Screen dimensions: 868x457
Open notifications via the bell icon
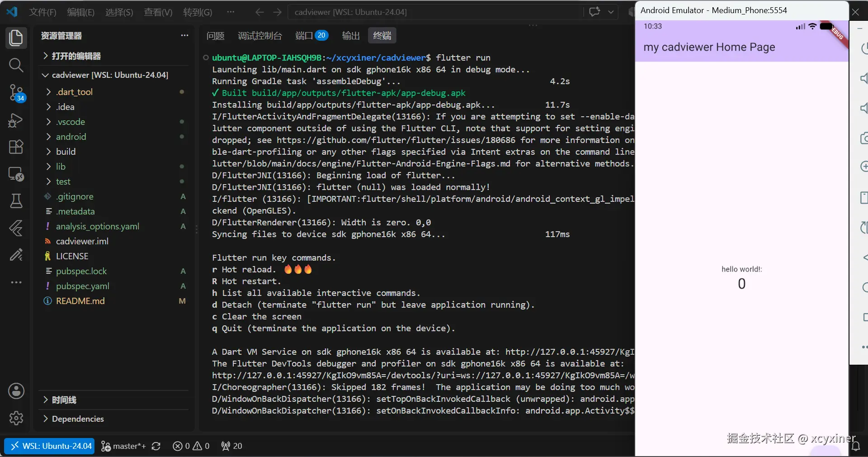856,446
